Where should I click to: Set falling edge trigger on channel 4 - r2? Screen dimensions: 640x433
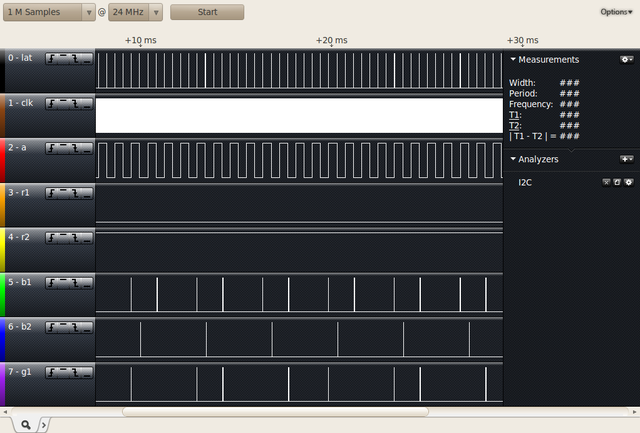tap(75, 238)
